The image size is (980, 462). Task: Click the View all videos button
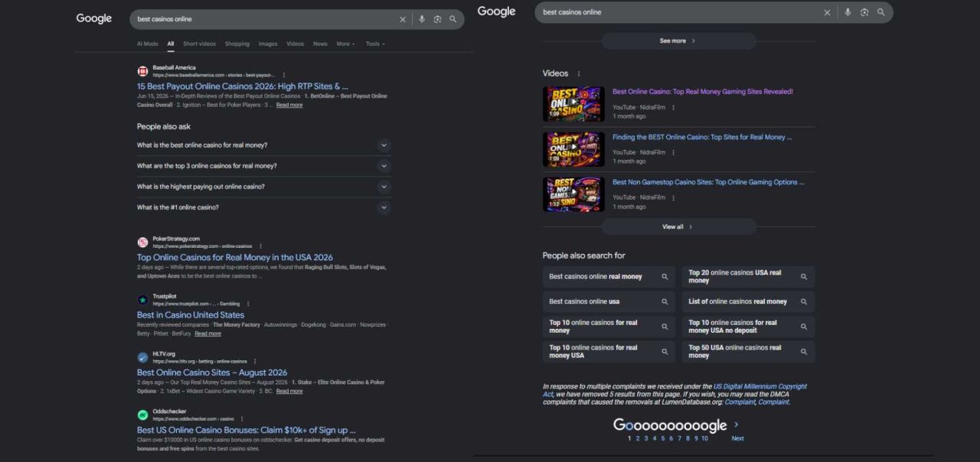678,226
